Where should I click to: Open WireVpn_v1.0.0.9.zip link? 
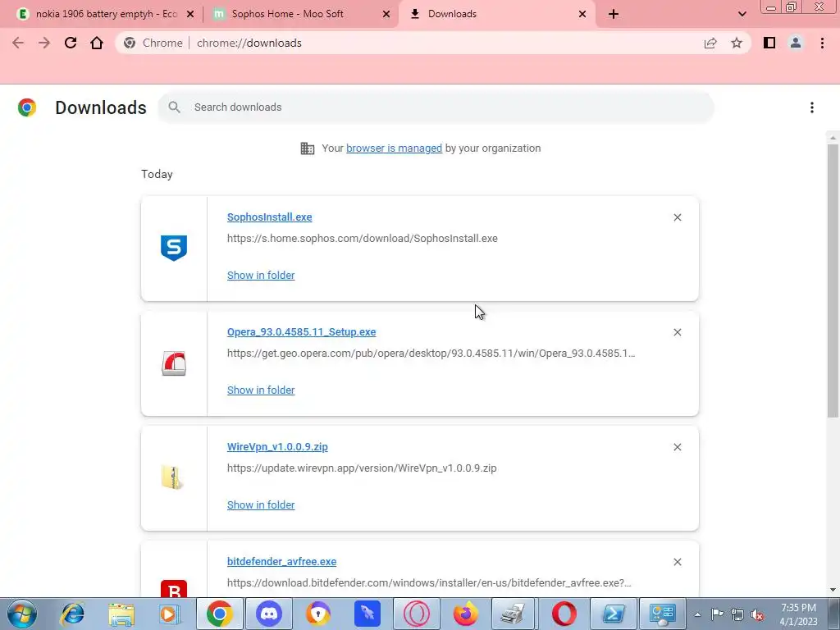click(277, 447)
